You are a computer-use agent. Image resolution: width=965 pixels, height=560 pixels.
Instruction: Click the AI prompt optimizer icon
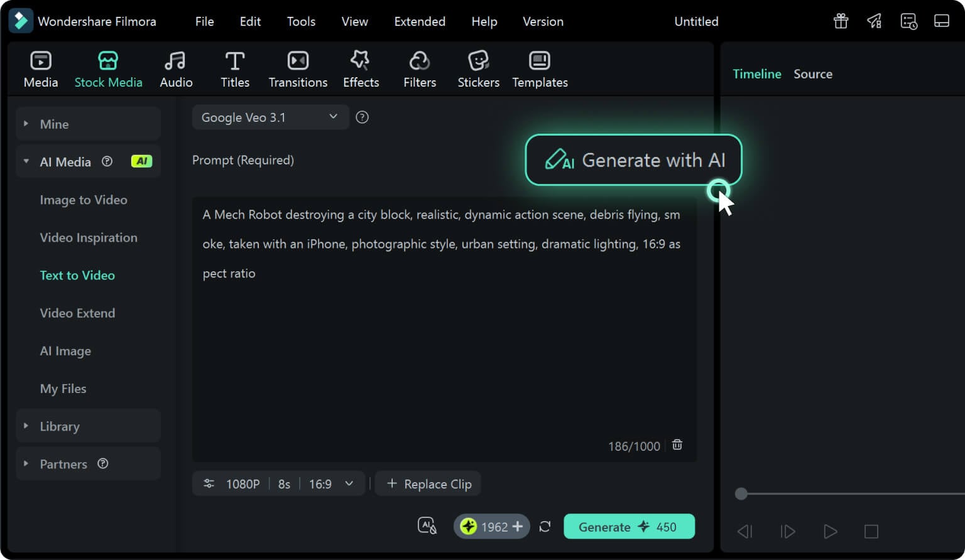click(x=427, y=526)
